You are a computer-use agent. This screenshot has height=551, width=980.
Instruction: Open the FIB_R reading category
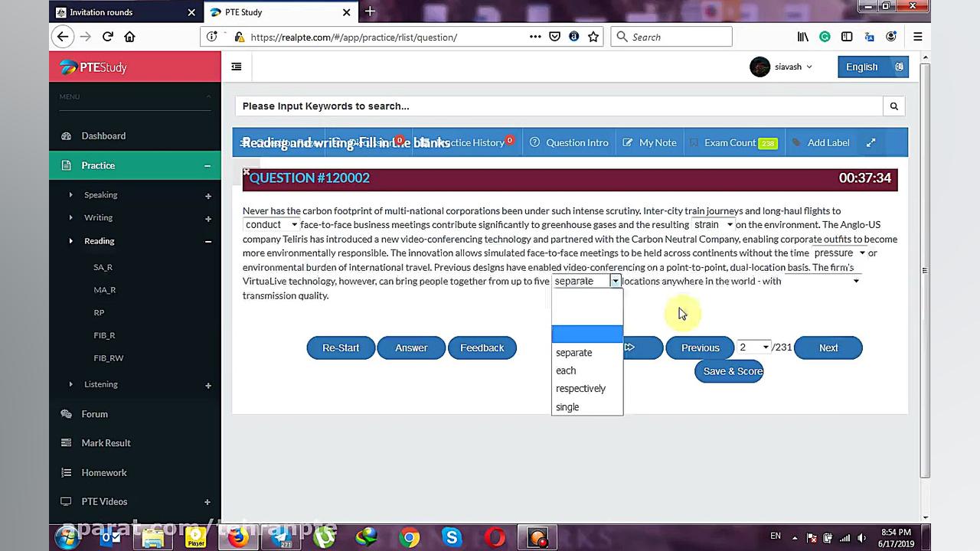pyautogui.click(x=104, y=335)
